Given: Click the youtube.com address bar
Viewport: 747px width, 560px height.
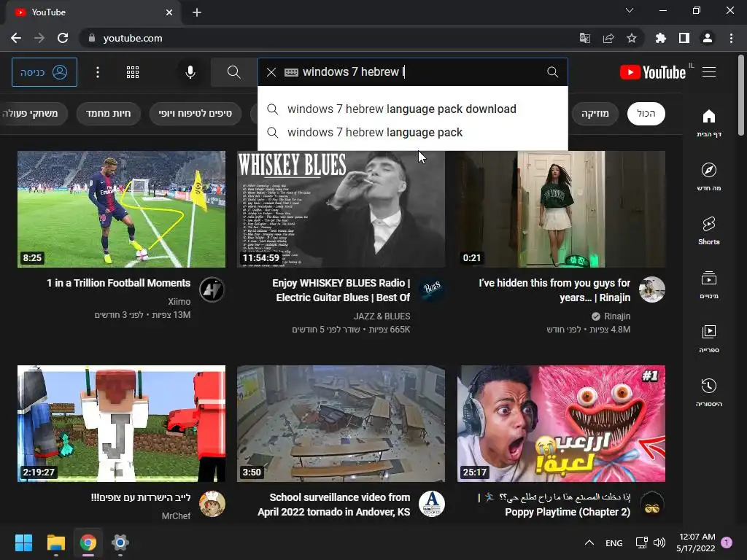Looking at the screenshot, I should click(x=329, y=38).
